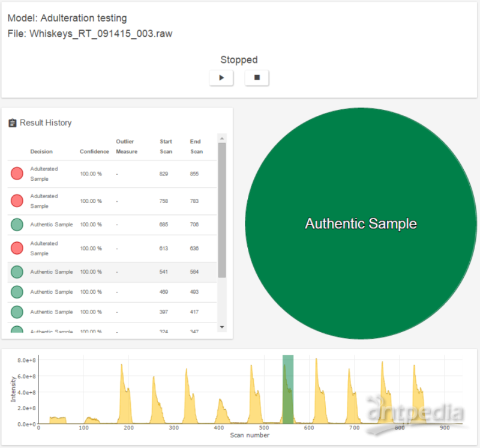
Task: Click the End Scan column header
Action: 196,147
